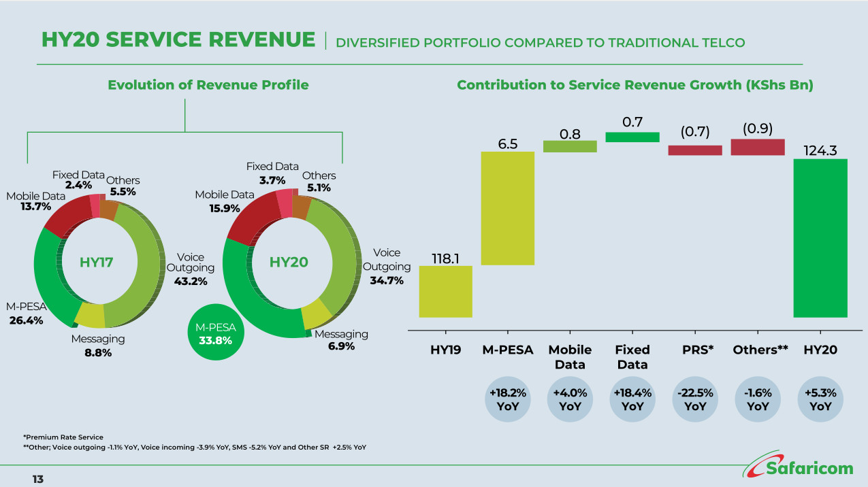The height and width of the screenshot is (487, 868).
Task: Select the **Other voice outgoing footnote
Action: click(195, 447)
